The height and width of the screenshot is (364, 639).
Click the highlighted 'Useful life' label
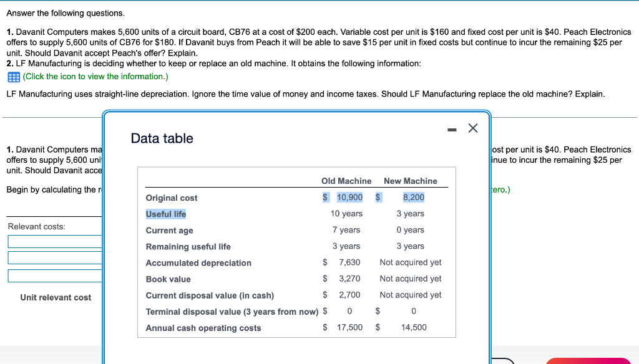166,214
